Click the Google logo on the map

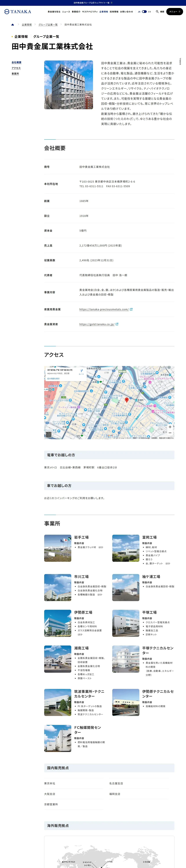[110, 435]
